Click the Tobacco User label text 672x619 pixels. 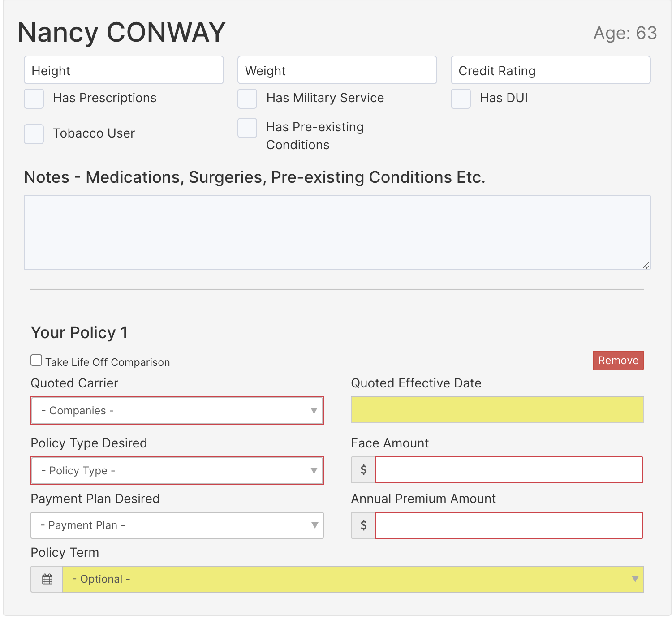[x=94, y=133]
